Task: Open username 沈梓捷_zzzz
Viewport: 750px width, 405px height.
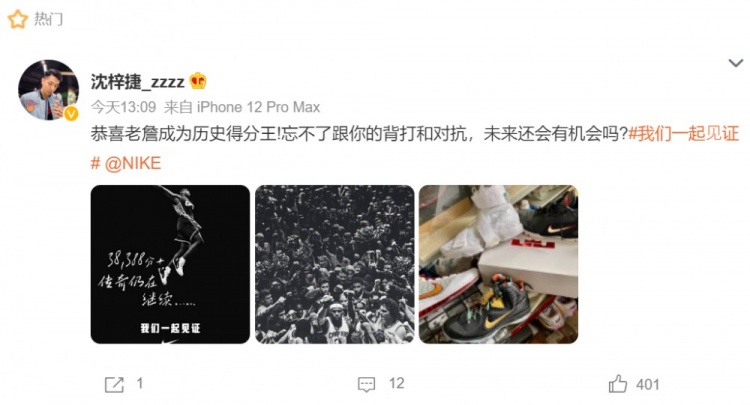Action: pos(138,82)
